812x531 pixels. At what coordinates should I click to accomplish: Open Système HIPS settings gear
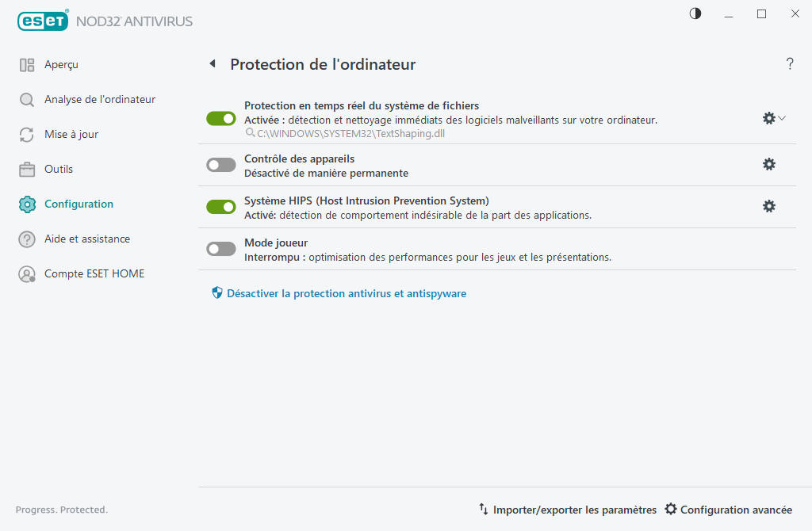click(x=768, y=206)
